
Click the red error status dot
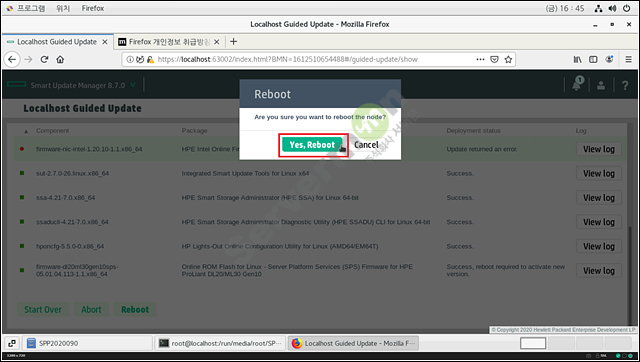(22, 149)
